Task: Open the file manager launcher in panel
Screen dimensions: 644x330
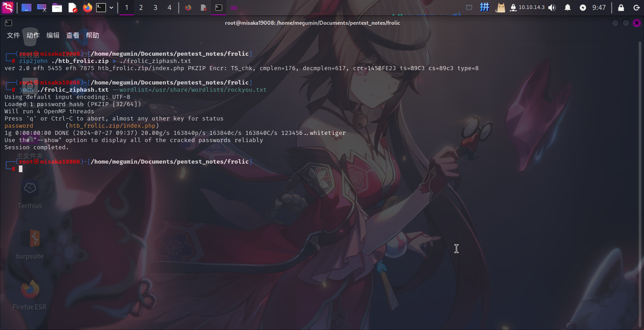Action: (x=57, y=8)
